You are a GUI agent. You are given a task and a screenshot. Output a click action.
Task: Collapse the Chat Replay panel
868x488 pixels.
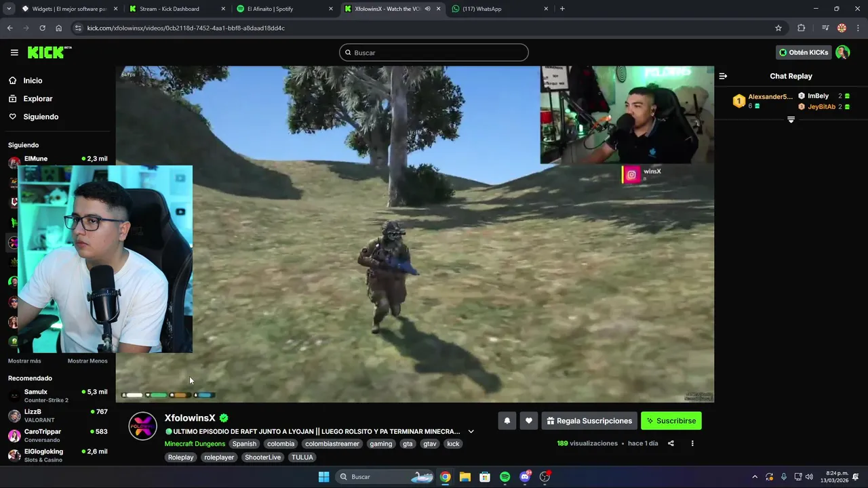723,76
